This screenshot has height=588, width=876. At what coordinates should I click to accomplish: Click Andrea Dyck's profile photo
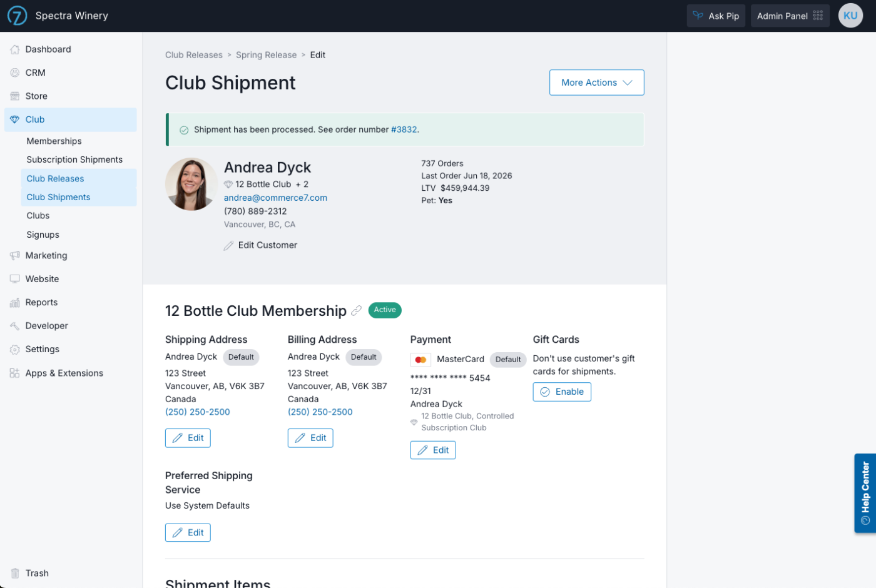[191, 184]
